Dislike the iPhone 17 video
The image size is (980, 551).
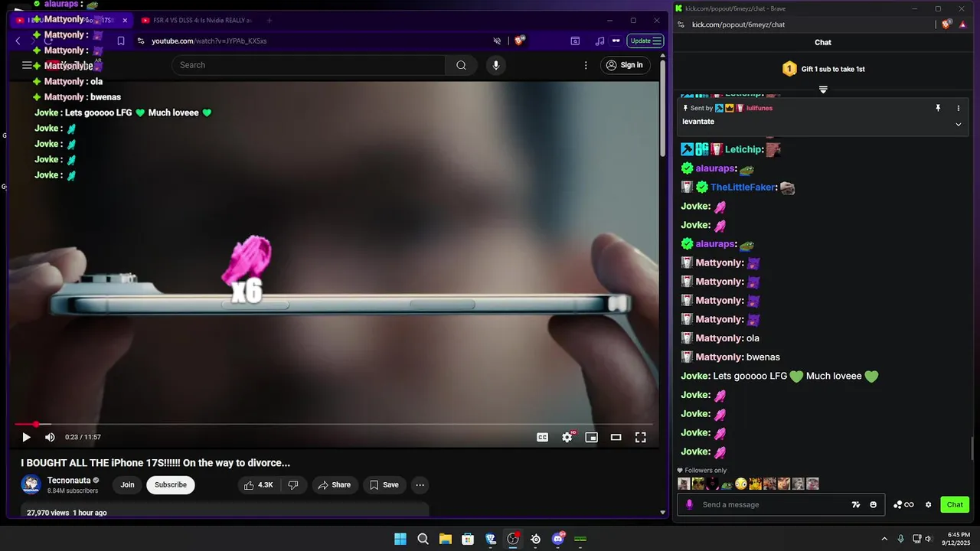click(x=293, y=484)
